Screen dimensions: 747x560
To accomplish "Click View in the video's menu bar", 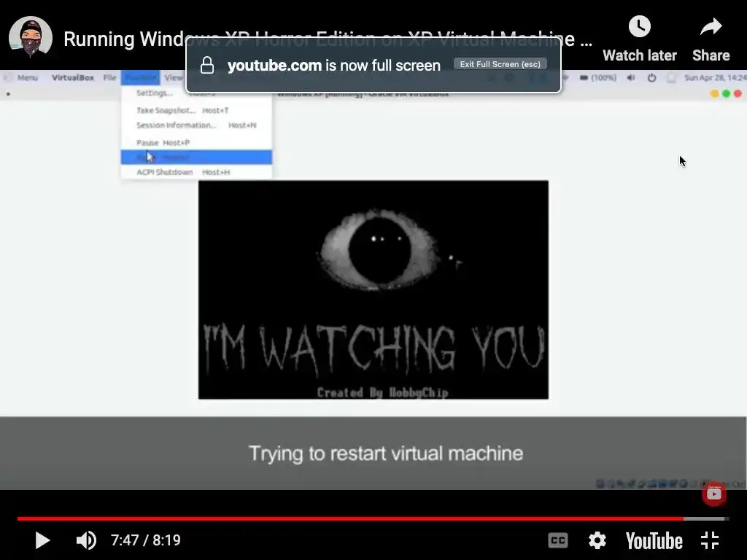I will point(174,77).
